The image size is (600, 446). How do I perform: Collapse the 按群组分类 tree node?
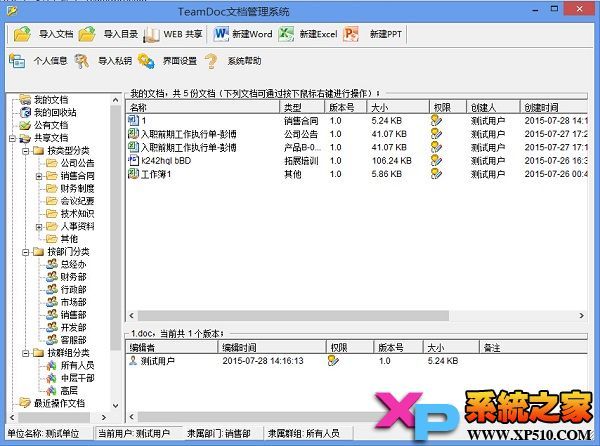coord(26,353)
